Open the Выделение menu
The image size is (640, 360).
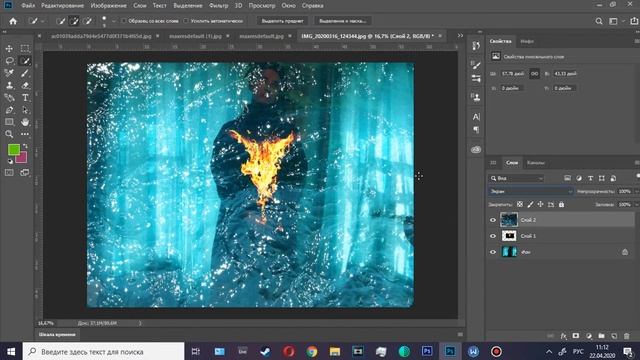188,6
